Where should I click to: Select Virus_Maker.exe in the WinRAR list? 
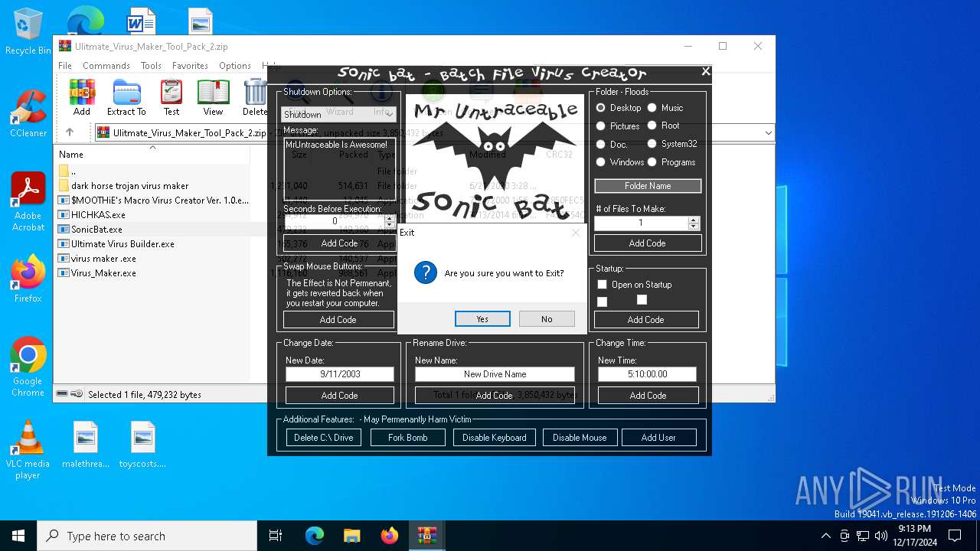tap(103, 273)
